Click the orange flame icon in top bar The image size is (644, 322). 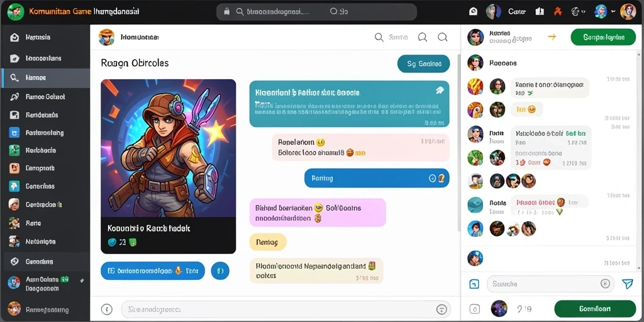point(557,12)
